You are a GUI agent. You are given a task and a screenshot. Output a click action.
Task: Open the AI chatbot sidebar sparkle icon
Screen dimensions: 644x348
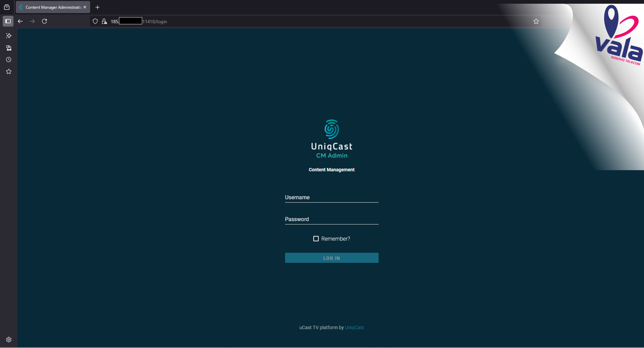[x=9, y=36]
